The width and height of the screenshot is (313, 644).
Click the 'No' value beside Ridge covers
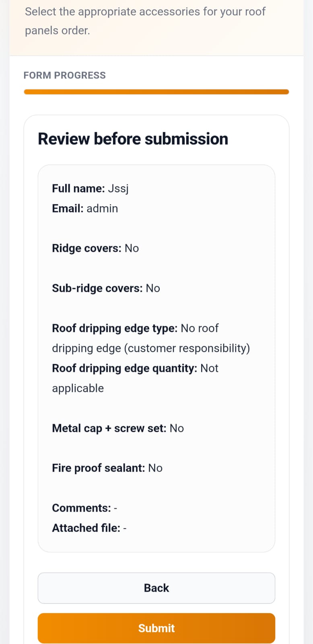(132, 248)
